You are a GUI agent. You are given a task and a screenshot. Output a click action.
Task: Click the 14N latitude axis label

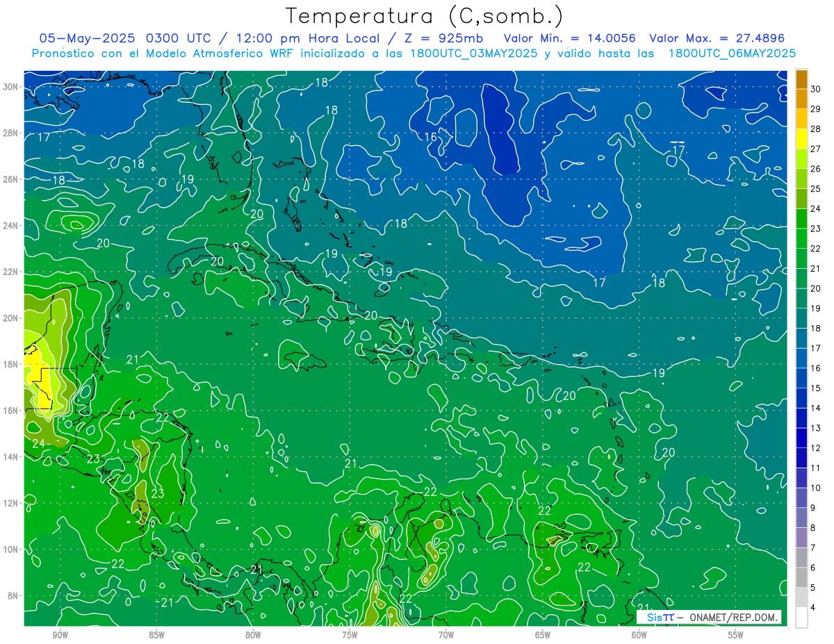coord(11,457)
